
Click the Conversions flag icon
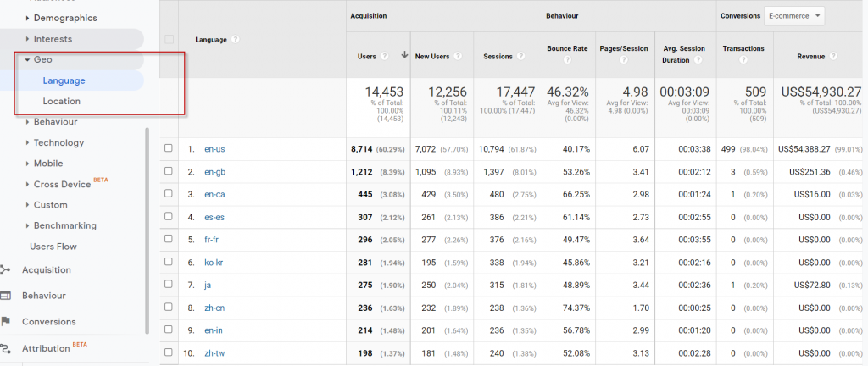6,322
